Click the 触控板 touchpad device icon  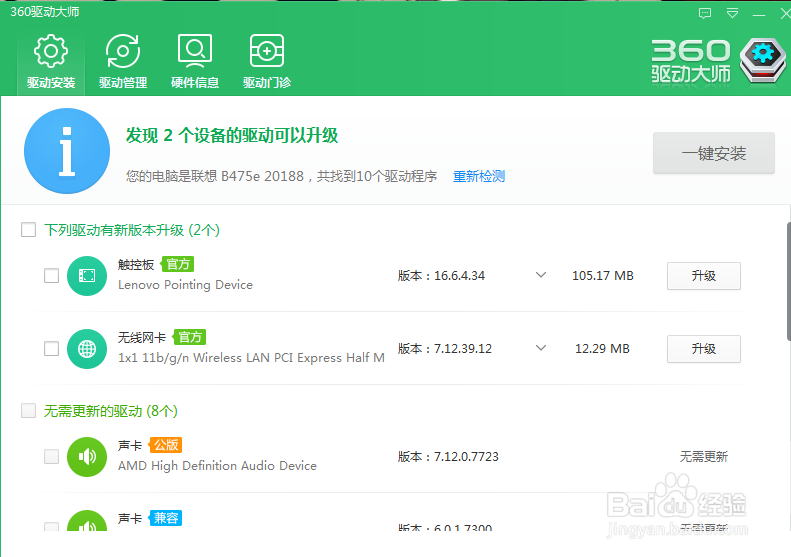[87, 275]
